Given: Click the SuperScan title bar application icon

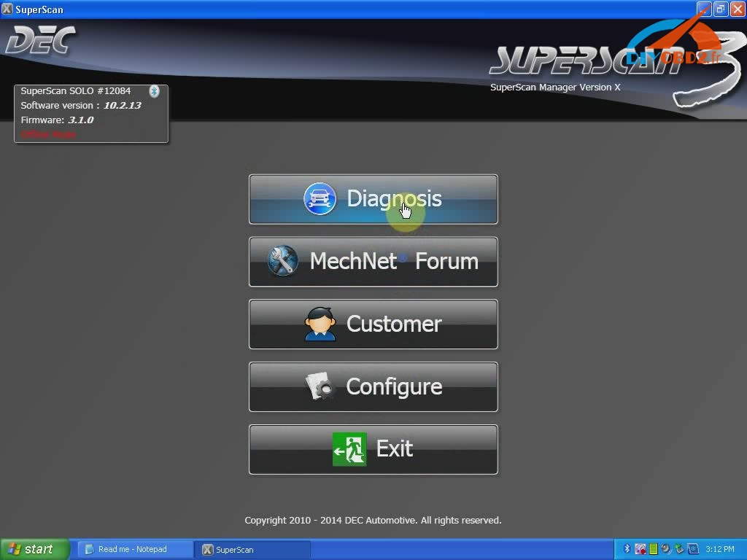Looking at the screenshot, I should (7, 9).
